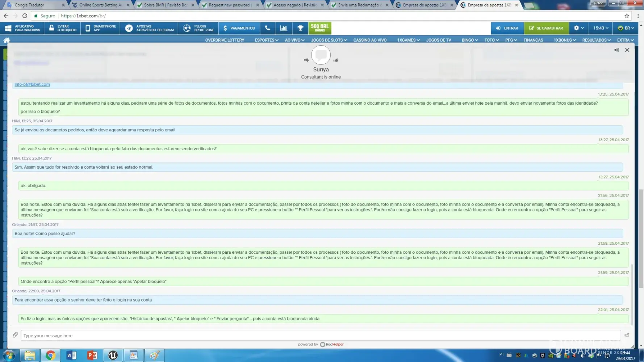Open the info-pt@1xbet.com email link
Screen dimensions: 644x362
pyautogui.click(x=32, y=84)
